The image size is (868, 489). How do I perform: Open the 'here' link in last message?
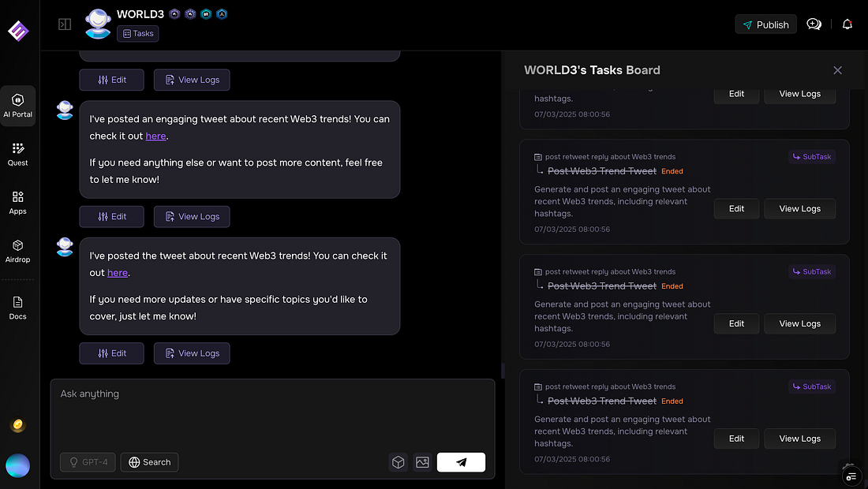coord(118,273)
